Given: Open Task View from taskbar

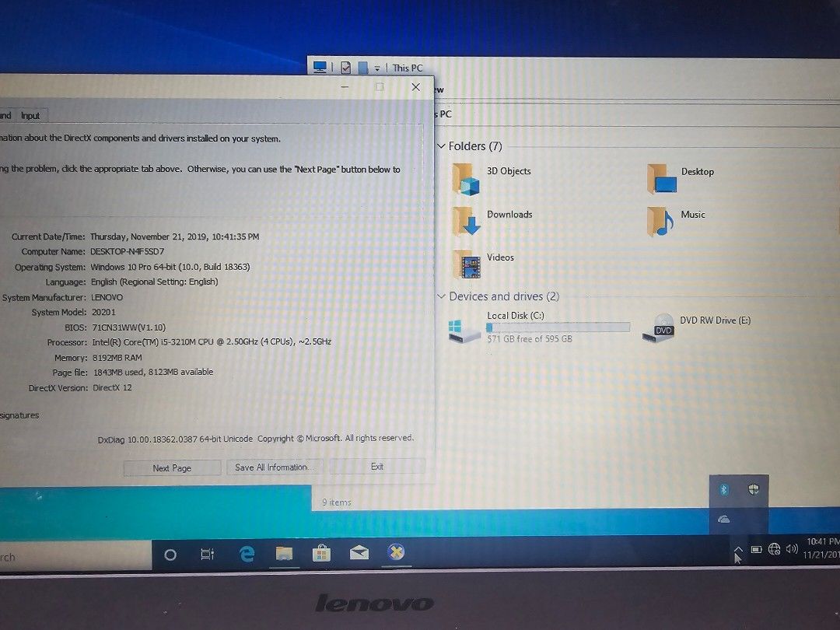Looking at the screenshot, I should point(208,555).
